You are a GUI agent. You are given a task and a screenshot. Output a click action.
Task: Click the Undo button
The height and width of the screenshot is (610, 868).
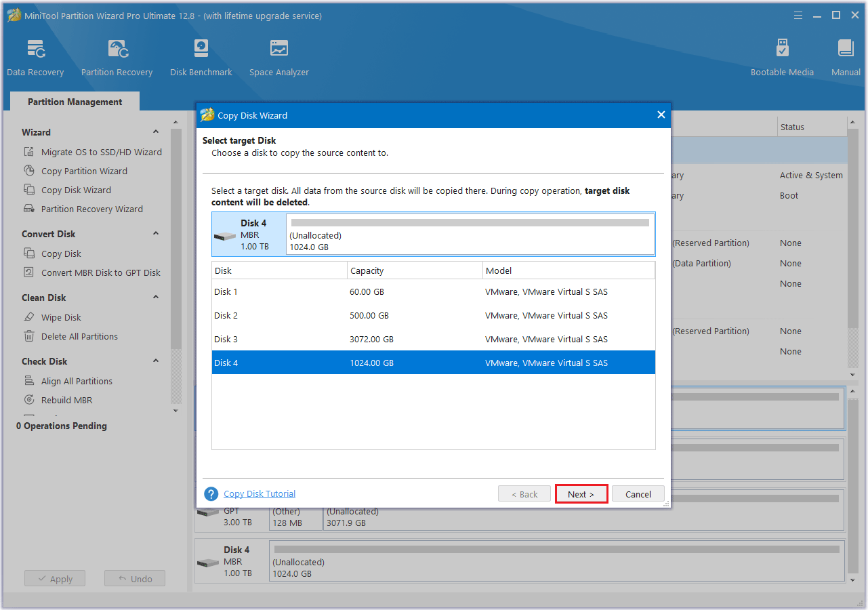135,579
